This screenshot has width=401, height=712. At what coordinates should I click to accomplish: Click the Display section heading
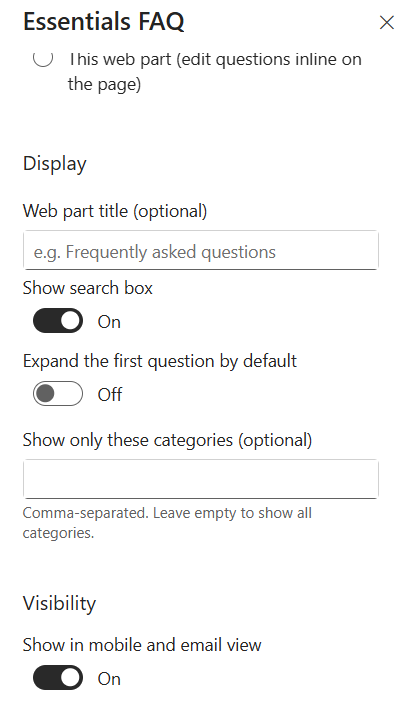click(x=54, y=164)
